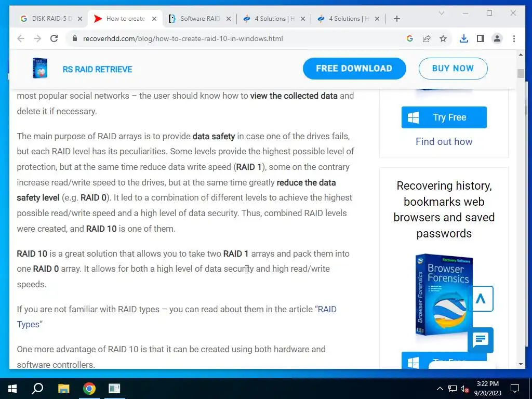This screenshot has width=532, height=399.
Task: Open network status tray icon
Action: [x=453, y=389]
